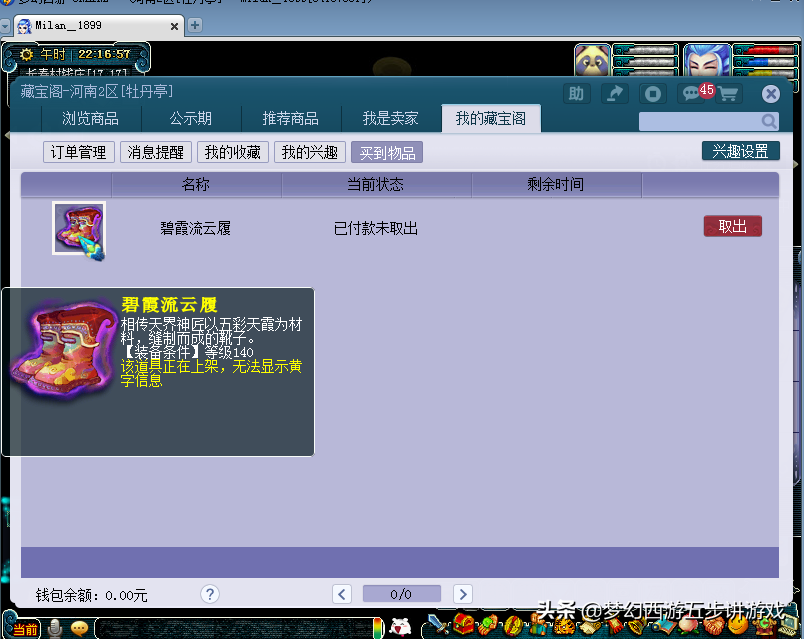Click the 当前 channel button
Viewport: 804px width, 639px height.
pos(25,629)
